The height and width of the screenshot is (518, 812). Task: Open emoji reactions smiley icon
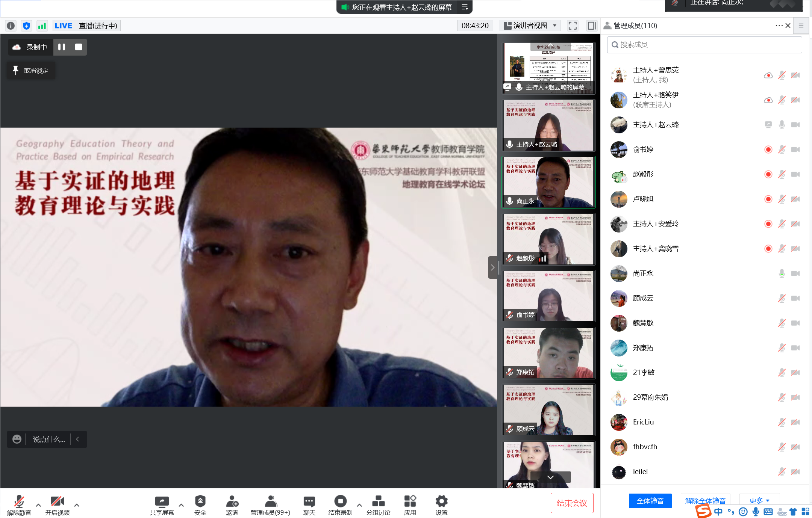point(17,439)
